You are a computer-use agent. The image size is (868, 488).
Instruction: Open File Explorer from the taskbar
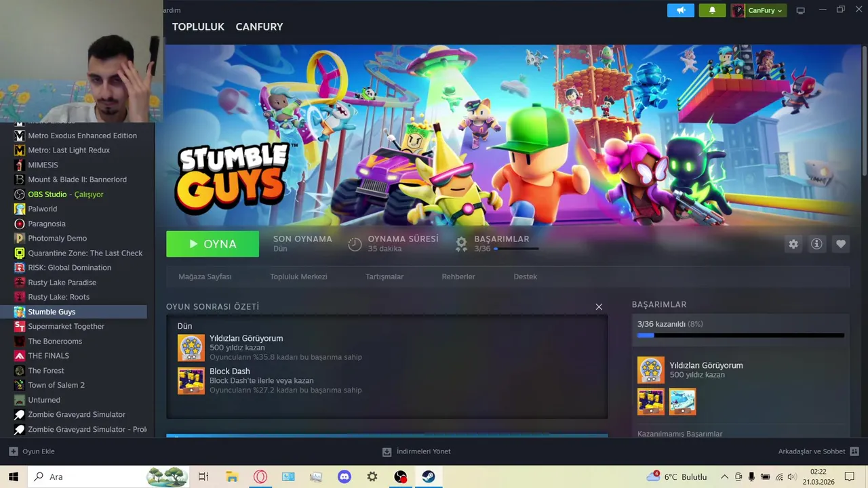click(231, 476)
